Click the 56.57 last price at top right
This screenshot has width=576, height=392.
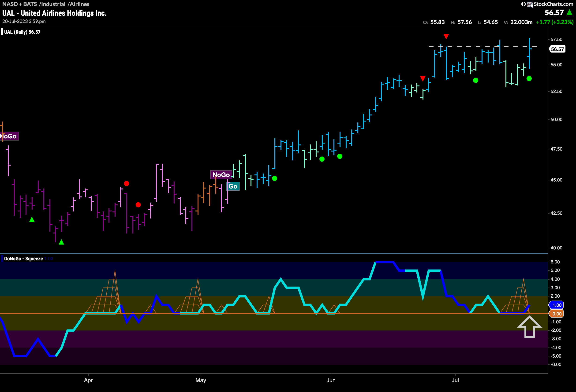point(554,13)
